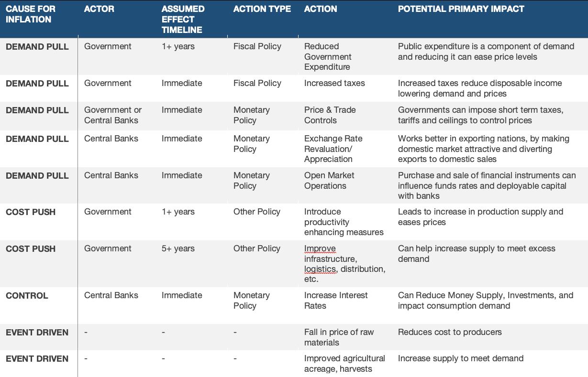588x377 pixels.
Task: Click the POTENTIAL PRIMARY IMPACT header
Action: tap(461, 9)
